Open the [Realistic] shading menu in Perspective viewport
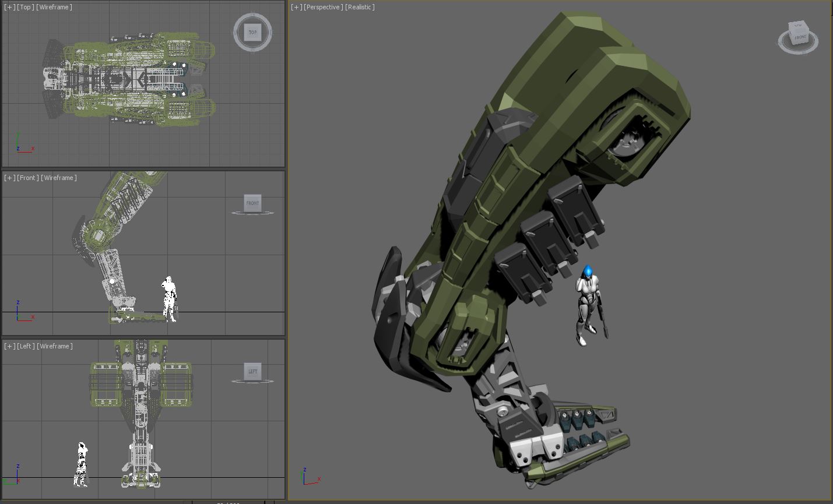The width and height of the screenshot is (833, 504). pyautogui.click(x=360, y=7)
